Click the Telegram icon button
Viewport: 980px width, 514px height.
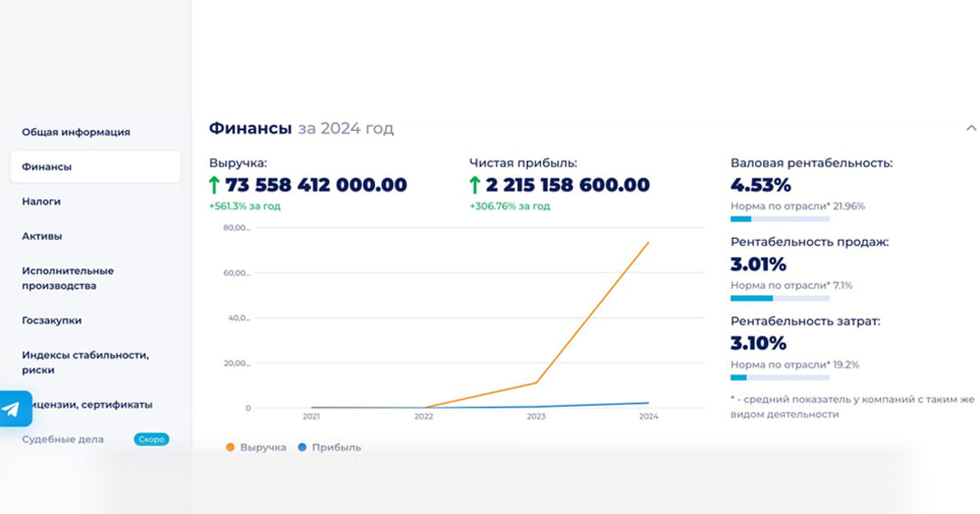(13, 409)
